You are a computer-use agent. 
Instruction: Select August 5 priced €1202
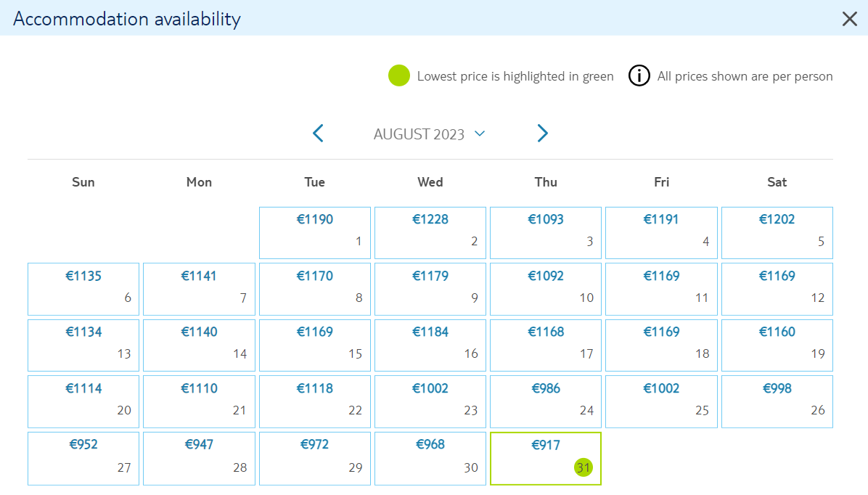[x=777, y=232]
